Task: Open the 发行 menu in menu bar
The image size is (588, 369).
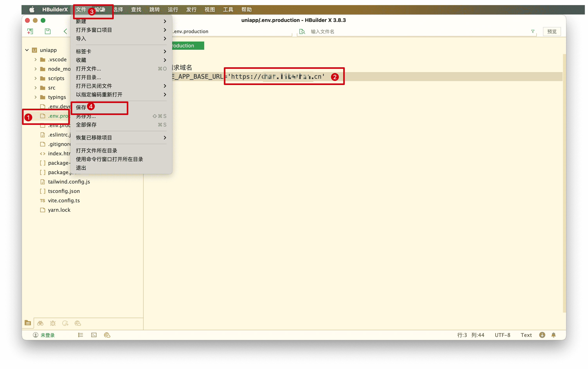Action: point(191,10)
